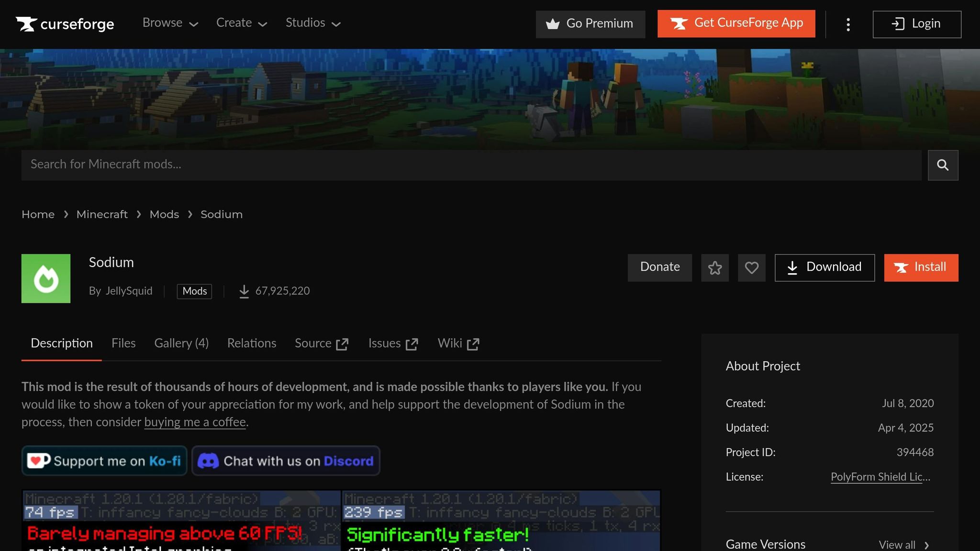Expand the Create menu

tap(242, 23)
